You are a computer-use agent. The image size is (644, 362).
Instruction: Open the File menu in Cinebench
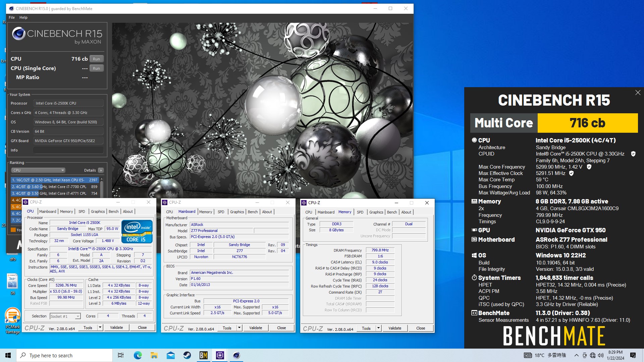coord(12,17)
